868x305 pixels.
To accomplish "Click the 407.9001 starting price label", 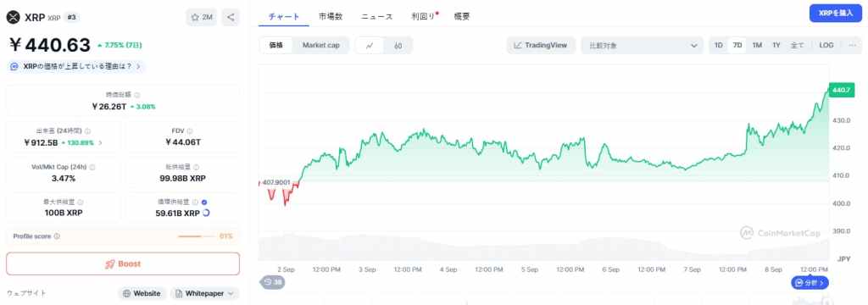I will [x=275, y=182].
